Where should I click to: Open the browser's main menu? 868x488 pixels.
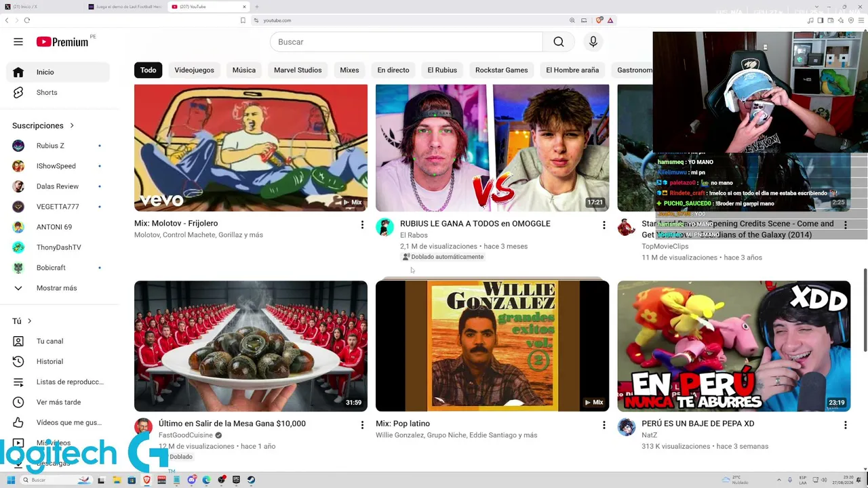(x=861, y=20)
